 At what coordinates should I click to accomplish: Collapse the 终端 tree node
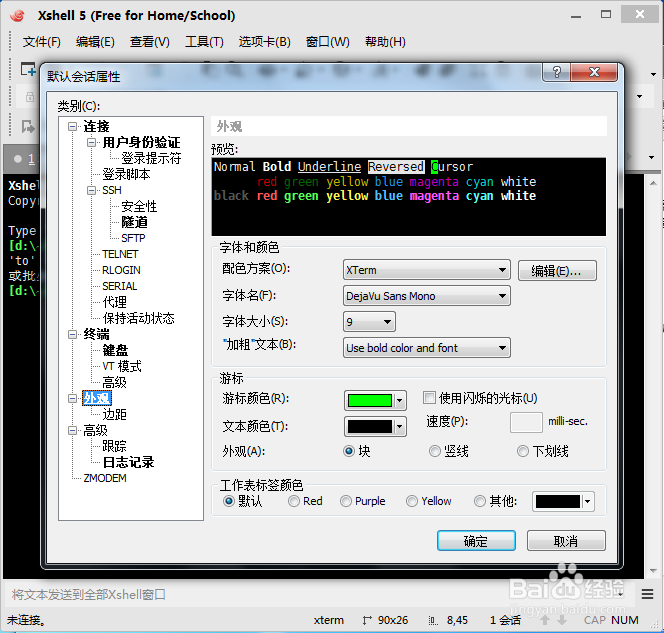tap(73, 334)
